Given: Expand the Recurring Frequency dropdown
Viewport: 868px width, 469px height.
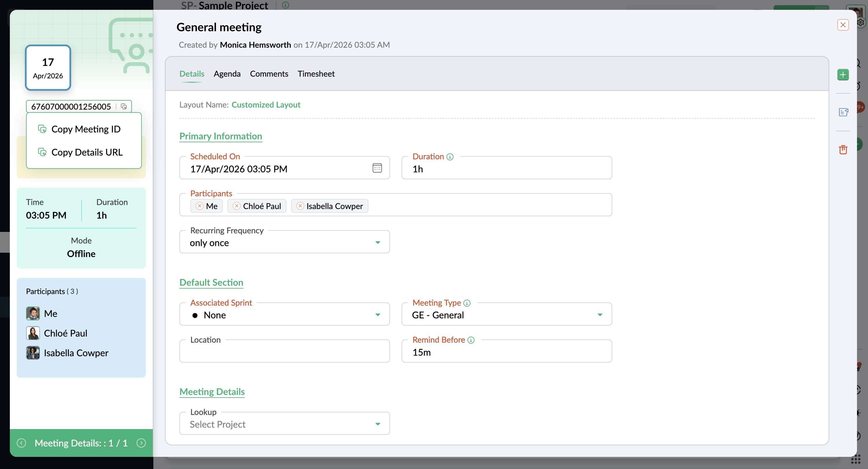Looking at the screenshot, I should coord(377,243).
